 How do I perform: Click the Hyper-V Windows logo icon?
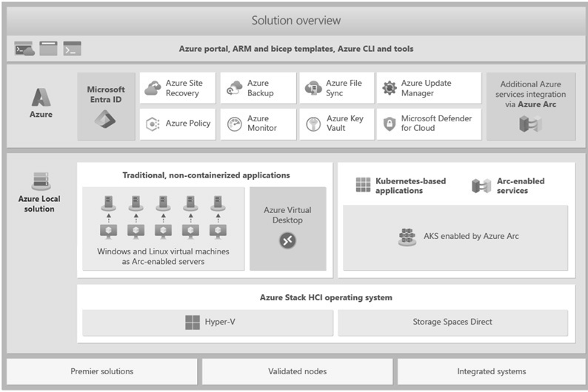click(193, 322)
